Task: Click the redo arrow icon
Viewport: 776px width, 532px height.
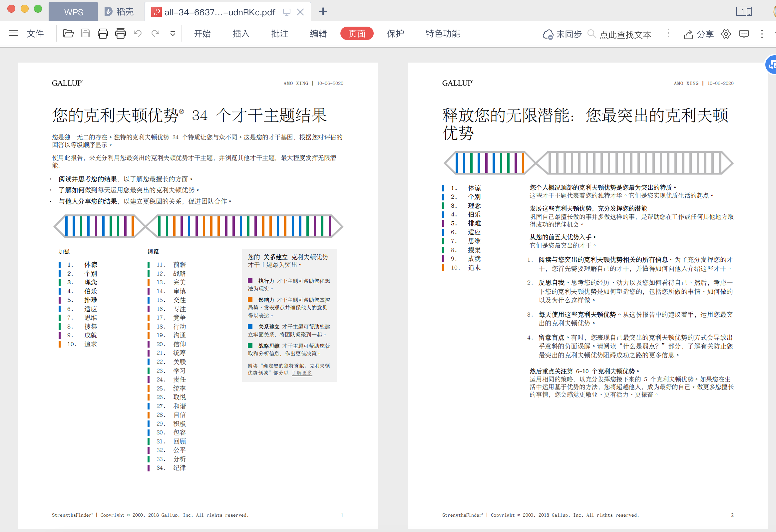Action: coord(155,33)
